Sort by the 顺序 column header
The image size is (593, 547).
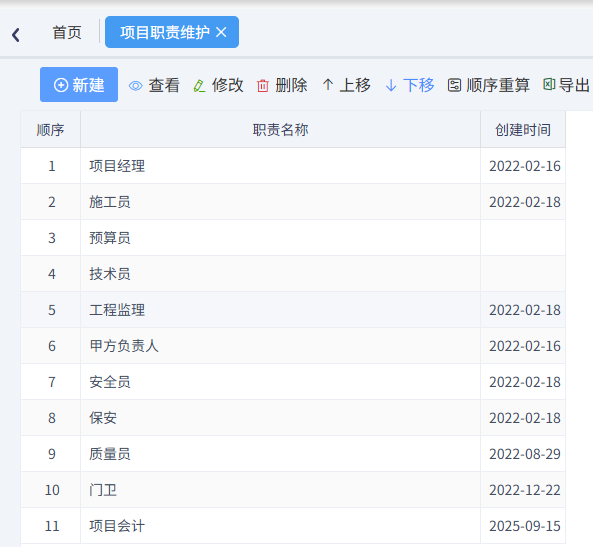(50, 129)
